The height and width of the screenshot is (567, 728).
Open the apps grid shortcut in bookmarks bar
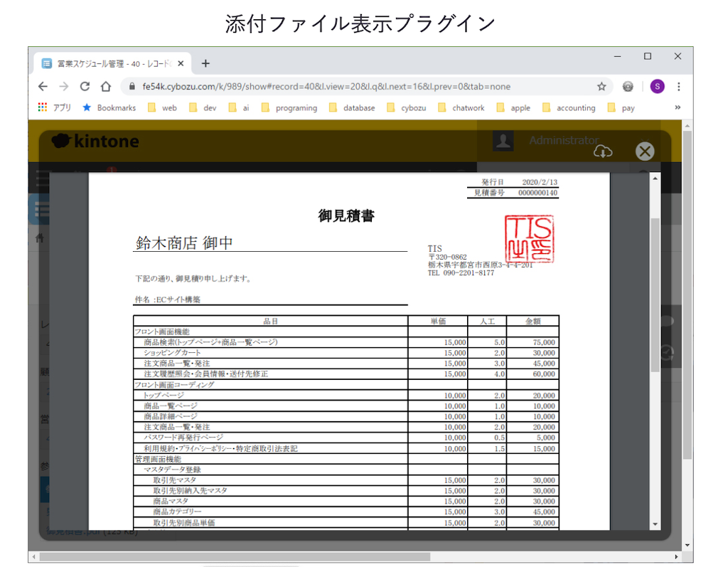pyautogui.click(x=43, y=108)
